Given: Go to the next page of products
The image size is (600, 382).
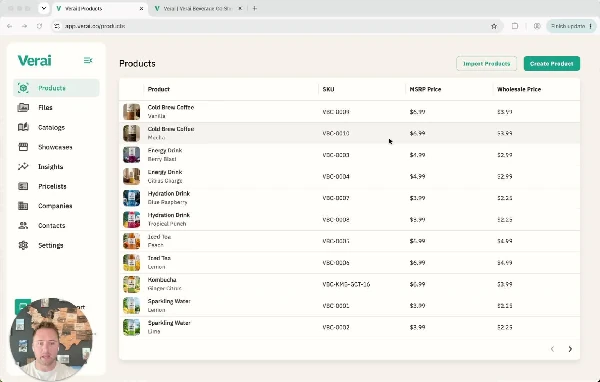Looking at the screenshot, I should point(570,349).
